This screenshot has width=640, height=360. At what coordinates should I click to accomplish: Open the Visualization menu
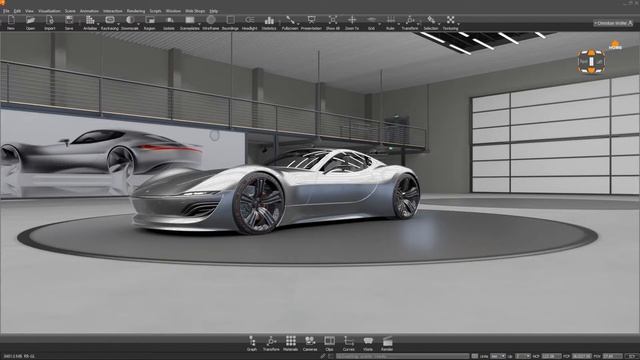[x=49, y=11]
